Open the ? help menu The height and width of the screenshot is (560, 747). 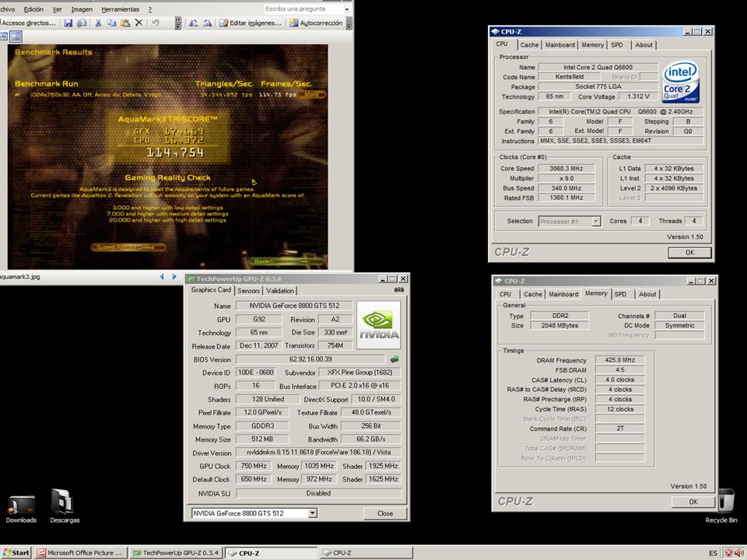150,9
